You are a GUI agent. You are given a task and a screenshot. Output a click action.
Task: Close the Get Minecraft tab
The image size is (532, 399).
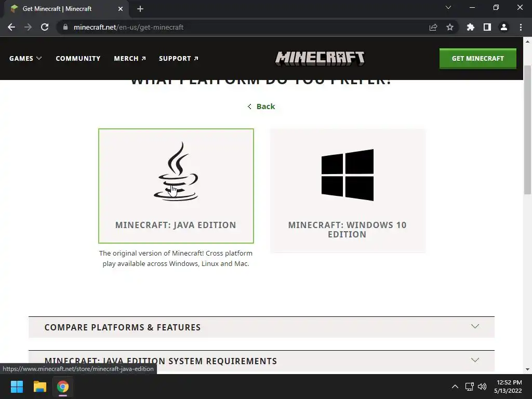click(x=121, y=9)
